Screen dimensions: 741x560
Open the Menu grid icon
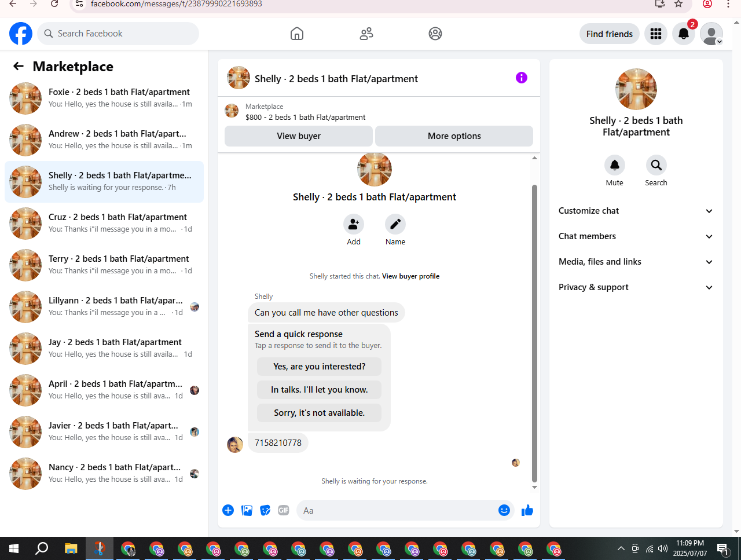(656, 34)
